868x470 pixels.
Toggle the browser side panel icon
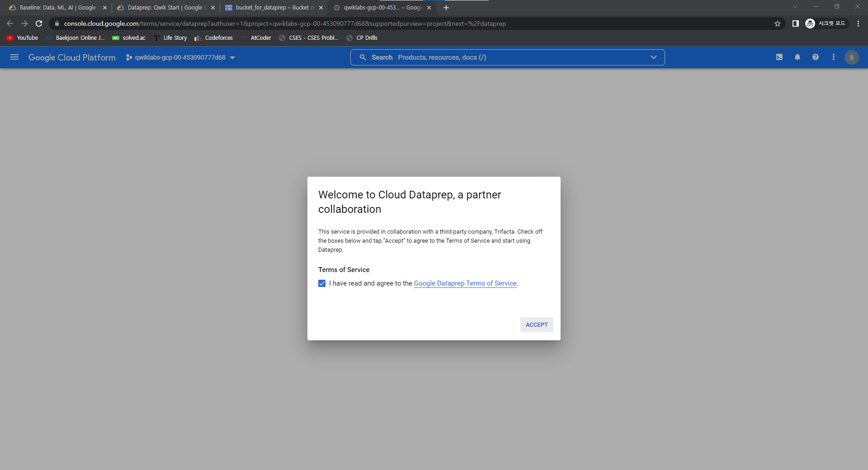[x=796, y=23]
